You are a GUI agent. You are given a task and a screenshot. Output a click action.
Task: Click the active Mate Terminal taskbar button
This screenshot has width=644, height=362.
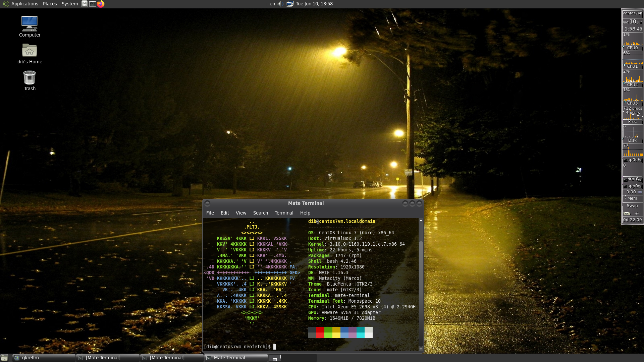pos(236,358)
